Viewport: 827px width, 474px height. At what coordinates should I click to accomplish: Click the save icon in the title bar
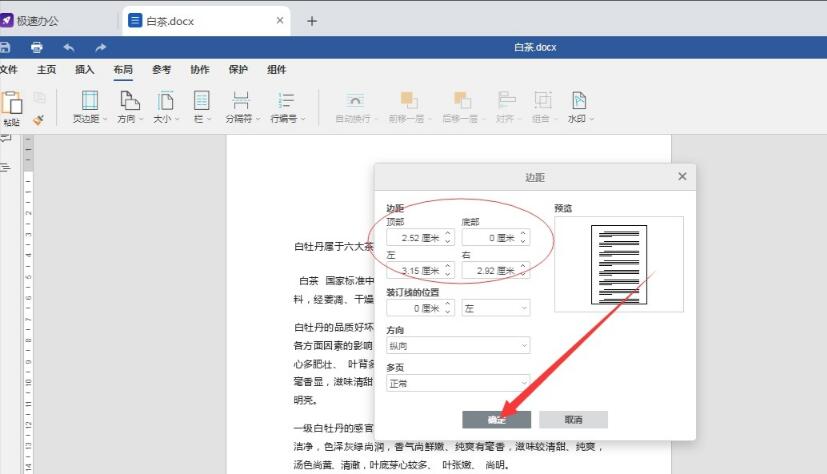click(4, 47)
